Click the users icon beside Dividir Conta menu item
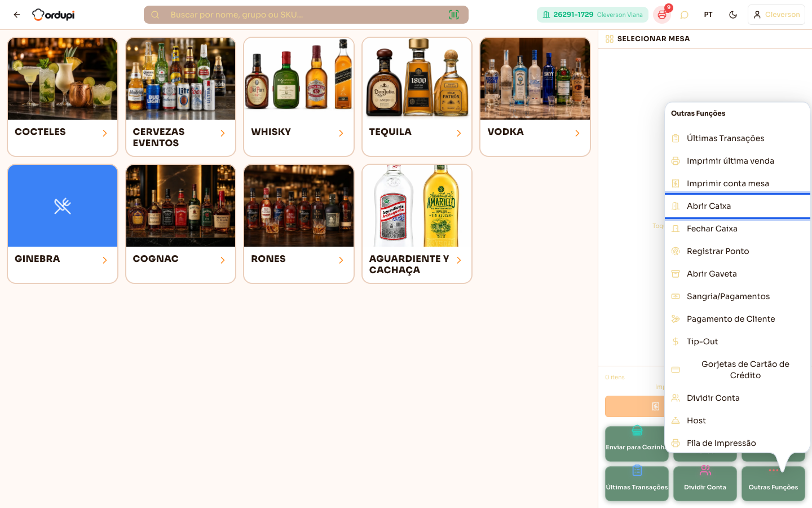This screenshot has width=812, height=508. point(676,398)
